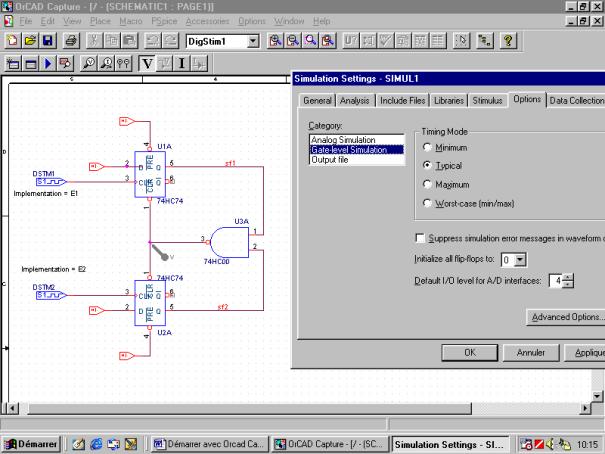Screen dimensions: 605x454
Task: Create a new document with the toolbar icon
Action: click(x=12, y=41)
